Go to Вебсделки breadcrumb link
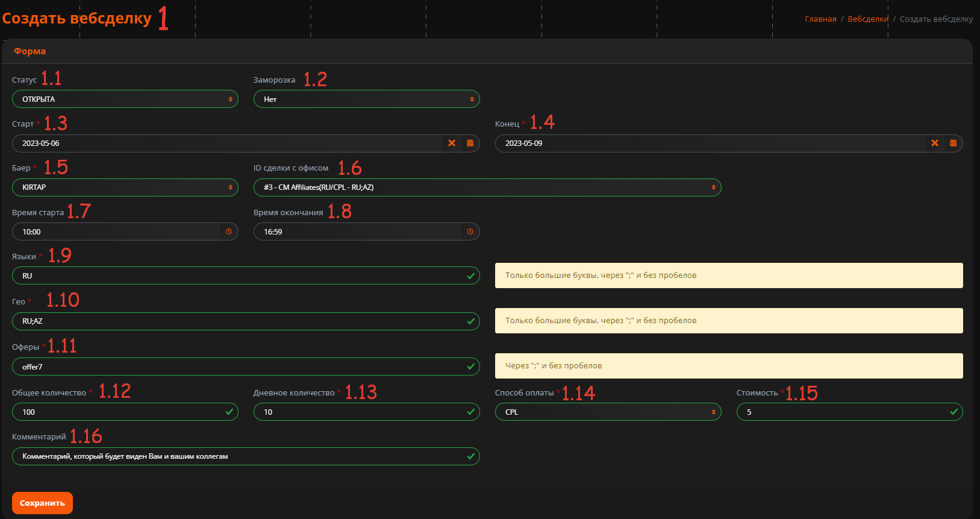Viewport: 980px width, 519px height. [x=868, y=19]
